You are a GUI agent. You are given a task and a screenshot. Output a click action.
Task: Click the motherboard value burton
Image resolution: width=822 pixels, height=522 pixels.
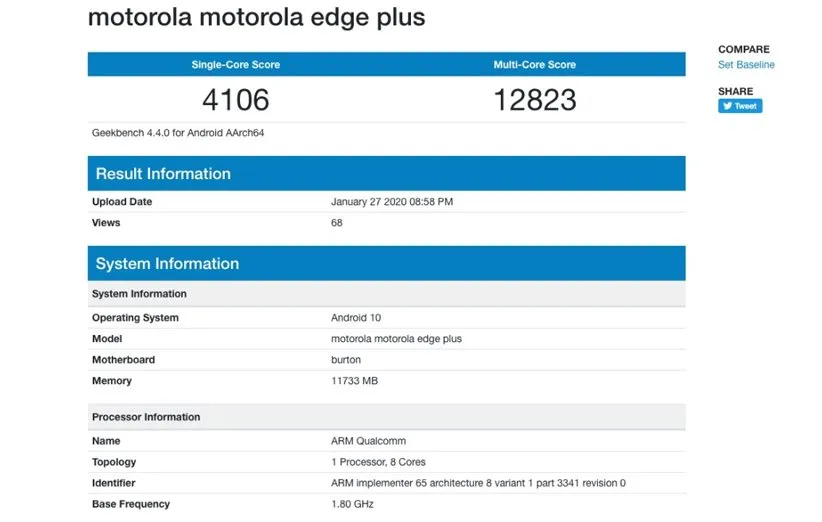346,360
